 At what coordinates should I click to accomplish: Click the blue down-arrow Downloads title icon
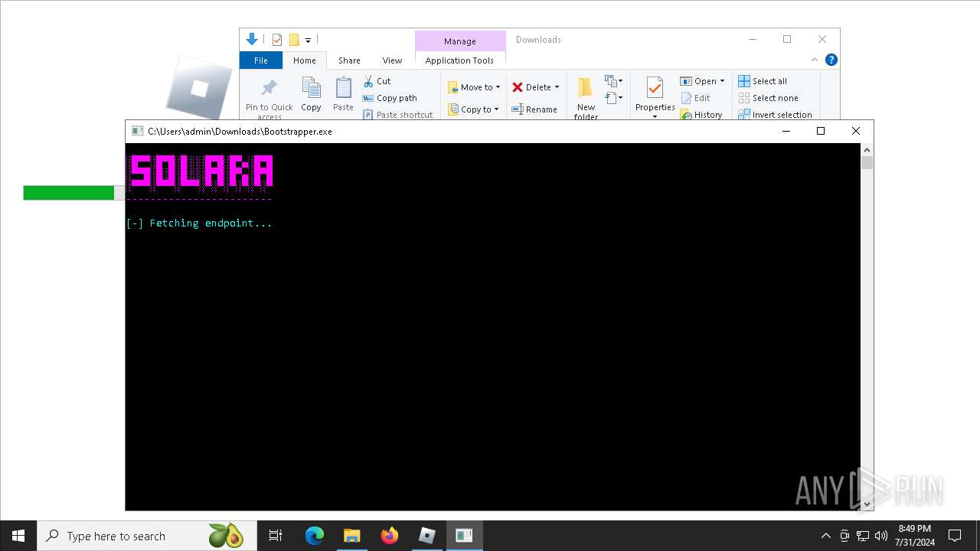tap(252, 39)
